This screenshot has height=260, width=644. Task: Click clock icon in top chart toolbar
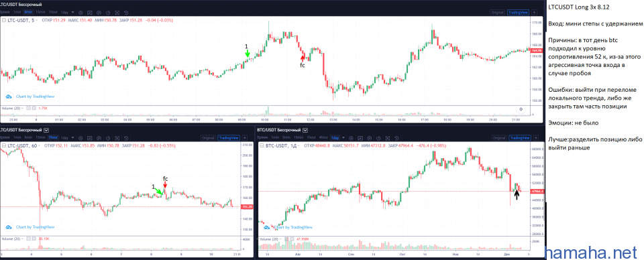pos(107,13)
